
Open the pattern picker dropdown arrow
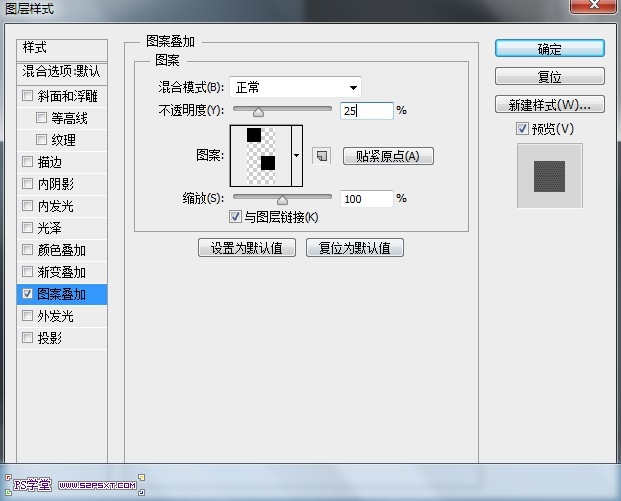(x=296, y=156)
